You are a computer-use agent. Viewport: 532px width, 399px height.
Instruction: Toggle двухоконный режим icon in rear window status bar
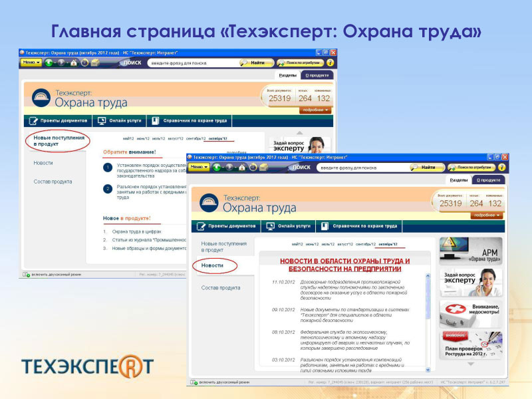click(x=26, y=275)
